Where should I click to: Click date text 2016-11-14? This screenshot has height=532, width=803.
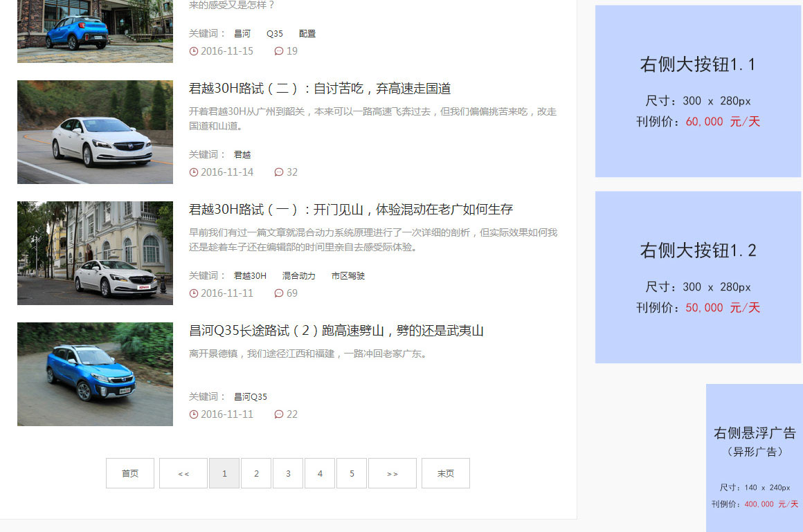click(227, 172)
